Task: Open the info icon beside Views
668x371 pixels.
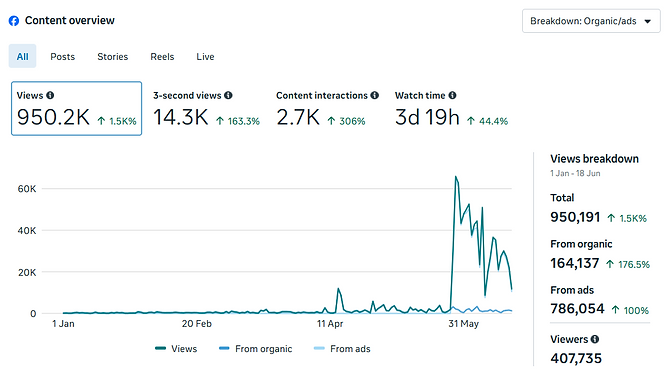Action: coord(50,95)
